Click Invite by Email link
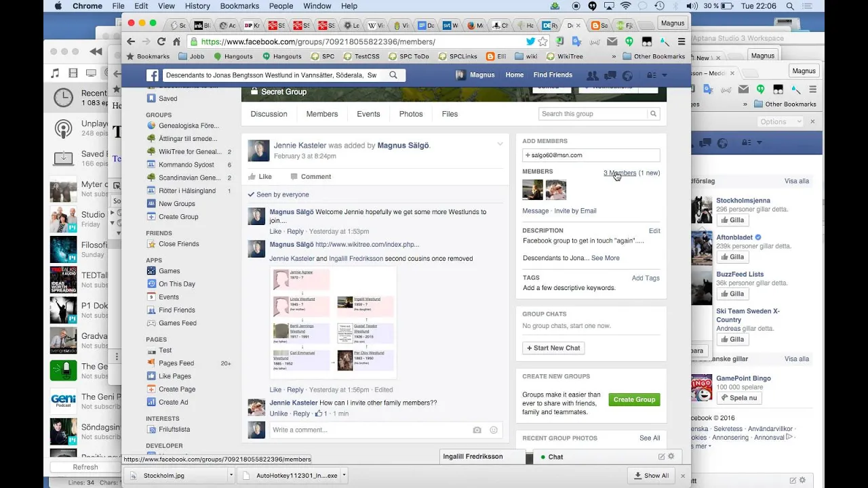Image resolution: width=868 pixels, height=488 pixels. 575,211
